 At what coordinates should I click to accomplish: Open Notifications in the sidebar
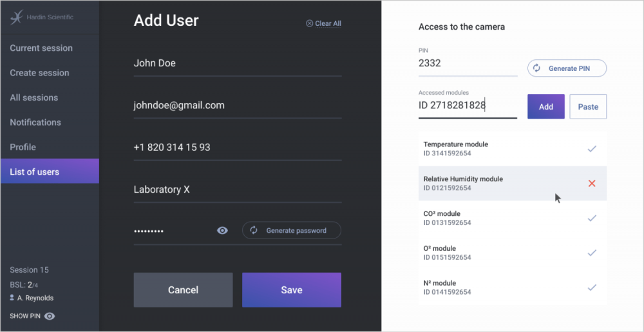[35, 122]
